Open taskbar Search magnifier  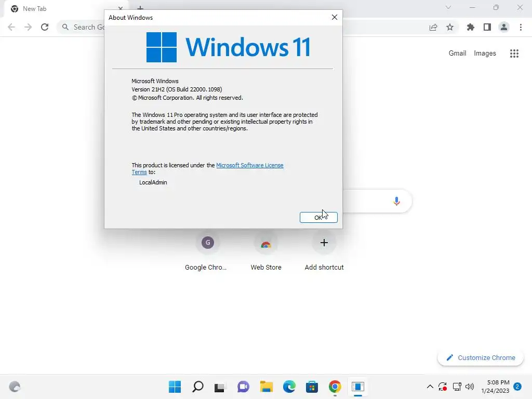(x=198, y=387)
